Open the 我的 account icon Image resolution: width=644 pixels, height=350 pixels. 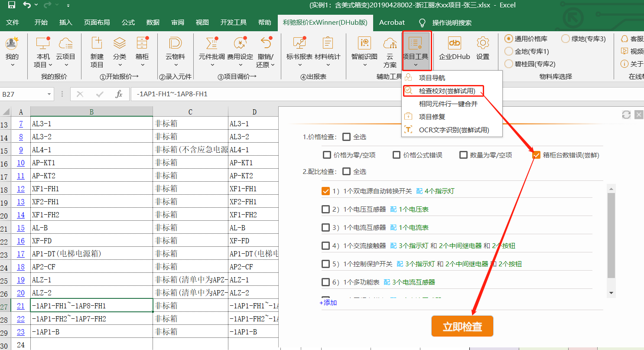pos(12,43)
